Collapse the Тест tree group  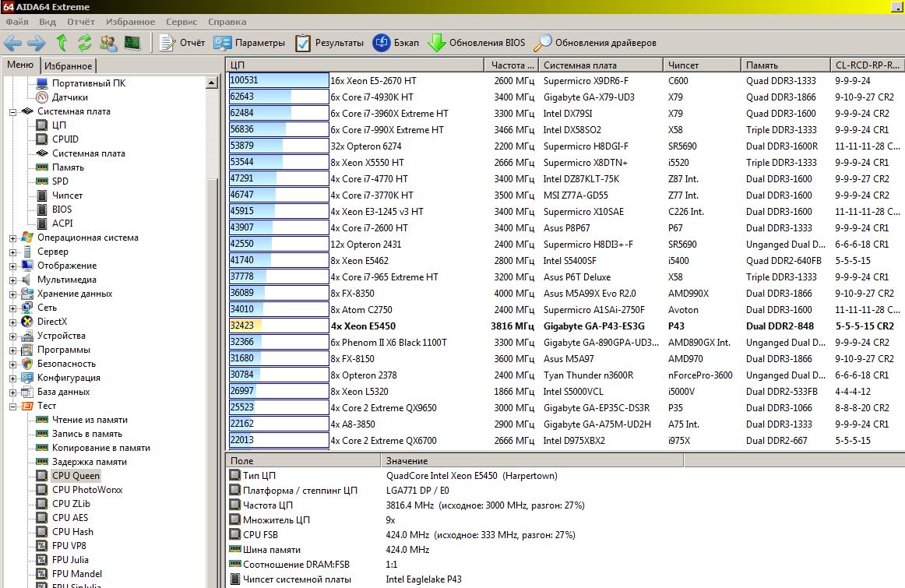point(12,407)
